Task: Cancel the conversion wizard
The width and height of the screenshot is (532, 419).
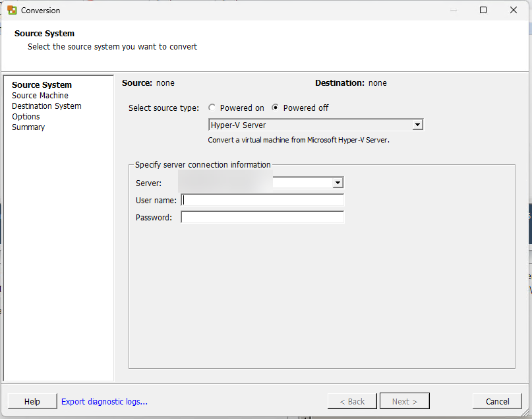Action: 497,401
